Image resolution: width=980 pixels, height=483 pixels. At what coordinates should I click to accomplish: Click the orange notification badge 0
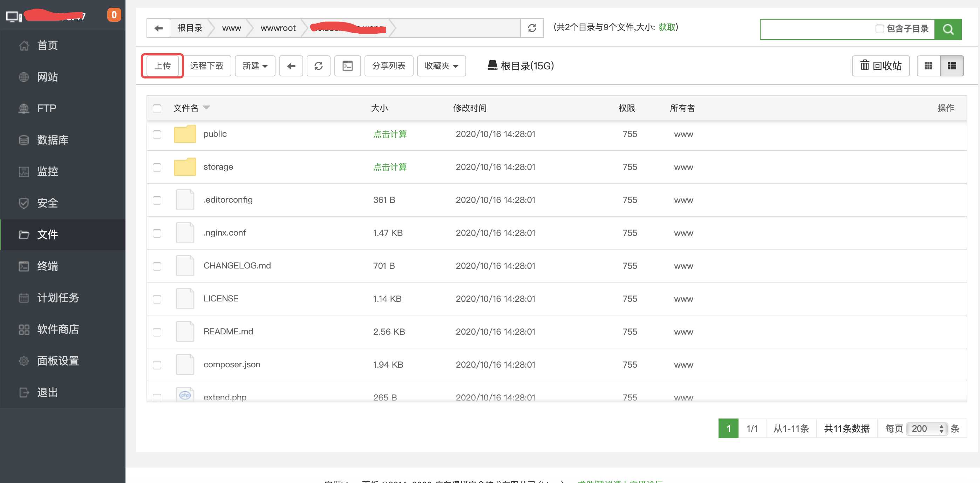pos(114,15)
